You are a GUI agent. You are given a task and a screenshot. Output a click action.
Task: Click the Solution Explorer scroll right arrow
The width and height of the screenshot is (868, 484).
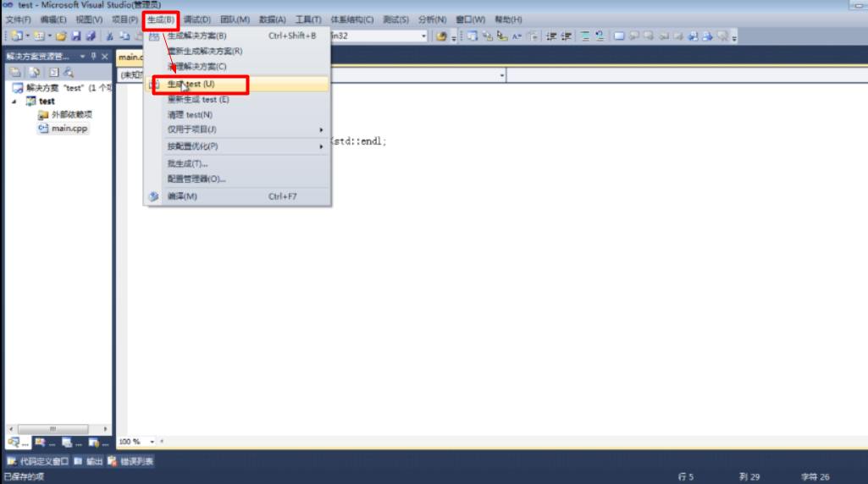(105, 429)
